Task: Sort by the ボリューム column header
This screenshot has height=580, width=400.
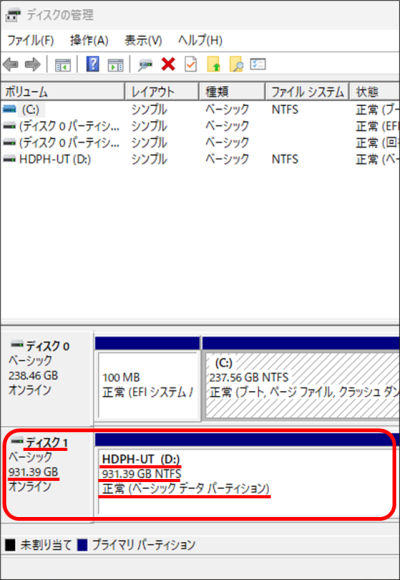Action: (63, 91)
